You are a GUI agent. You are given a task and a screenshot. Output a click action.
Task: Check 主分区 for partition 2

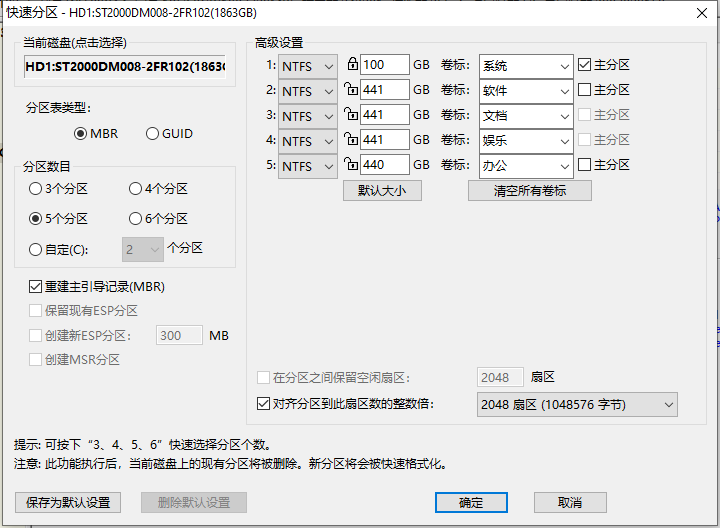tap(603, 90)
